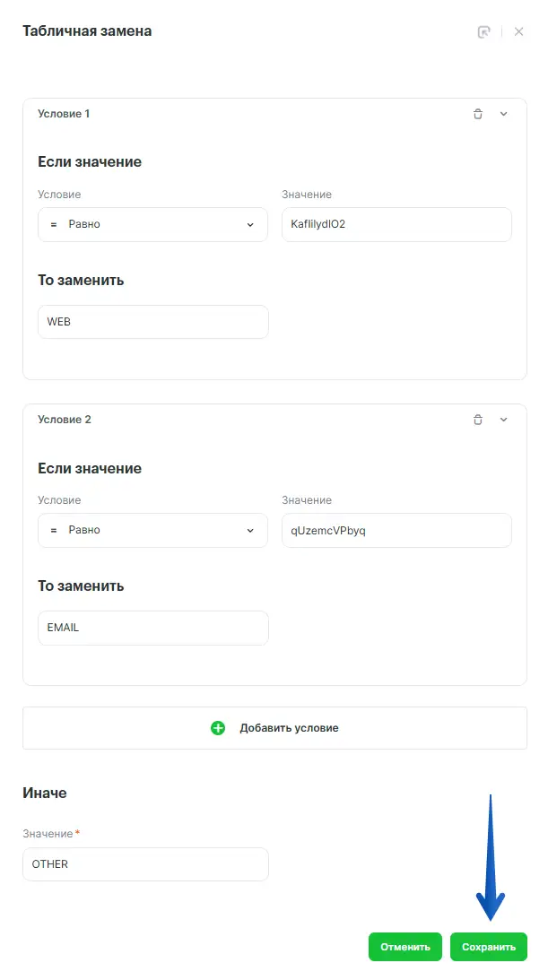Click the Условие 1 header title
Image resolution: width=548 pixels, height=980 pixels.
64,114
